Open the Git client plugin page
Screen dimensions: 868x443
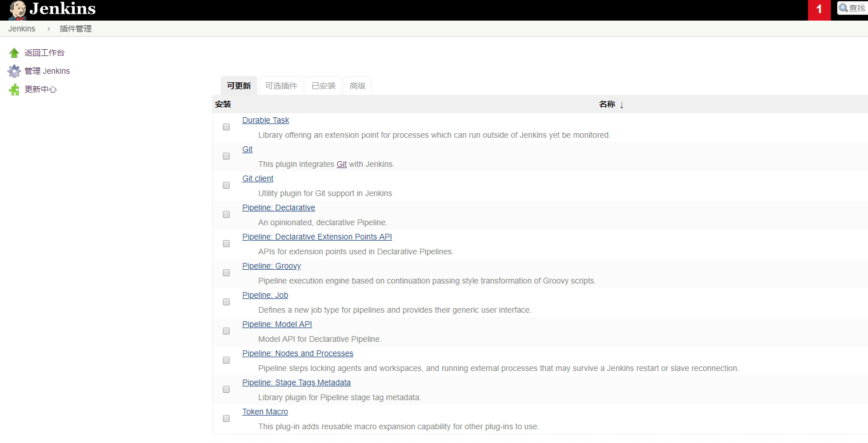[x=258, y=178]
